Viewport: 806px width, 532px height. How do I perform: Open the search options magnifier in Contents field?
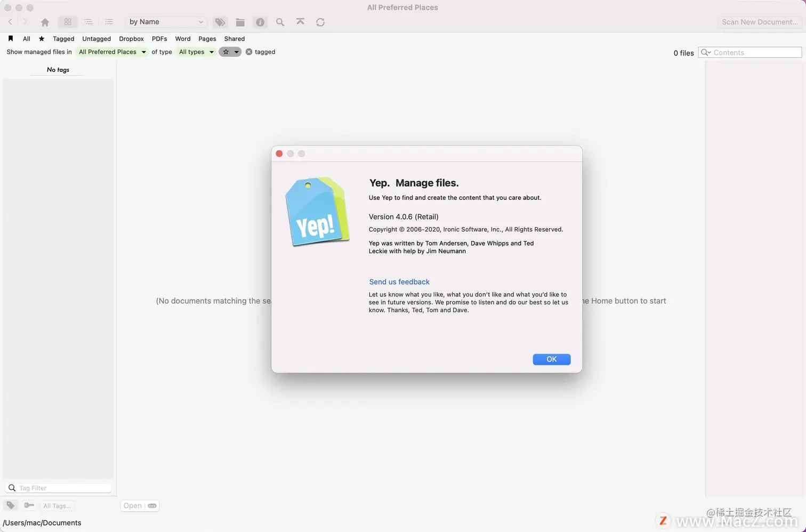706,52
